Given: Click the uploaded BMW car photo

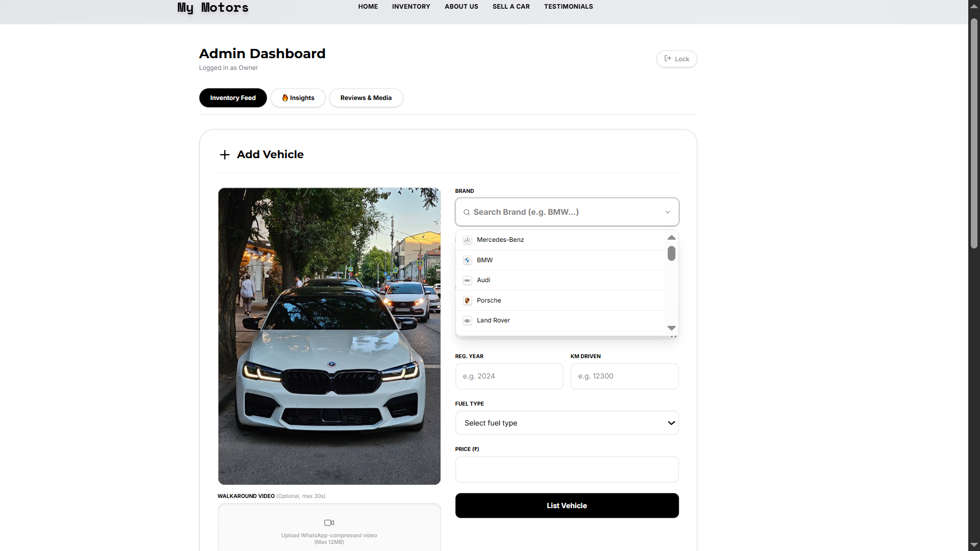Looking at the screenshot, I should pyautogui.click(x=329, y=336).
